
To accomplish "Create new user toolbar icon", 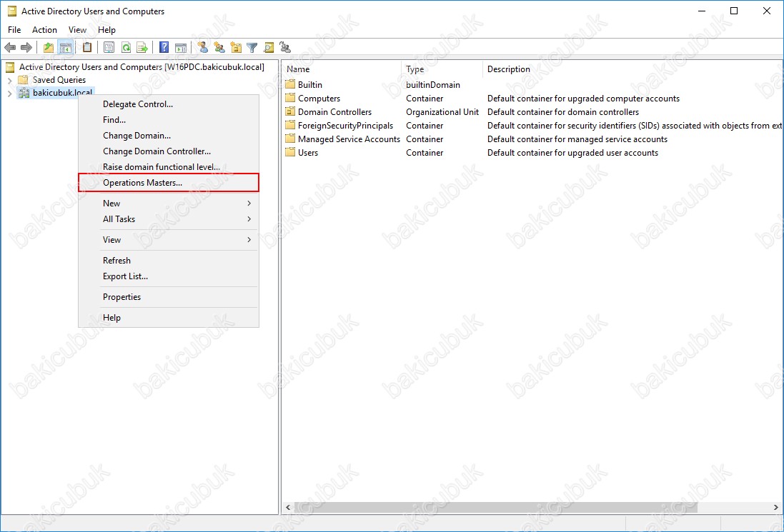I will coord(202,47).
